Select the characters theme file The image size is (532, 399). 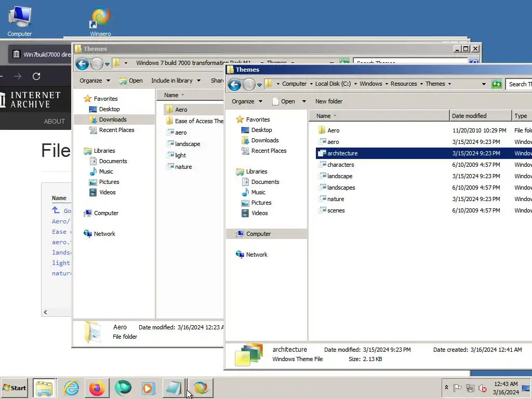340,165
